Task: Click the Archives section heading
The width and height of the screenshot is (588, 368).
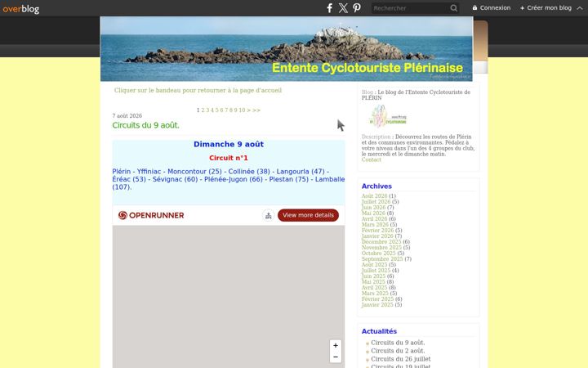Action: pyautogui.click(x=376, y=186)
